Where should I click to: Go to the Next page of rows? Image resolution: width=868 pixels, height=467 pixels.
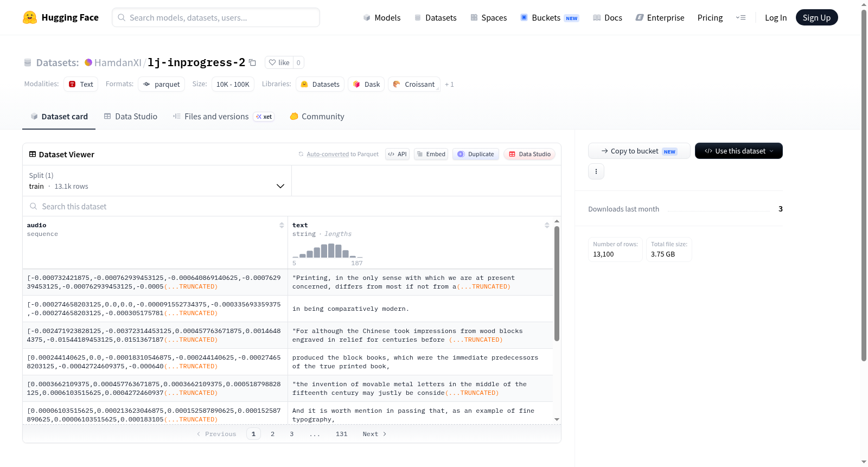coord(374,434)
